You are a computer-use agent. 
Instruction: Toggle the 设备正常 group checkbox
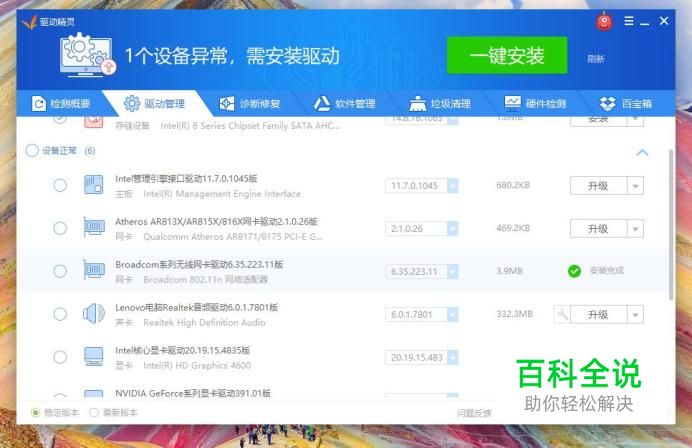(32, 151)
